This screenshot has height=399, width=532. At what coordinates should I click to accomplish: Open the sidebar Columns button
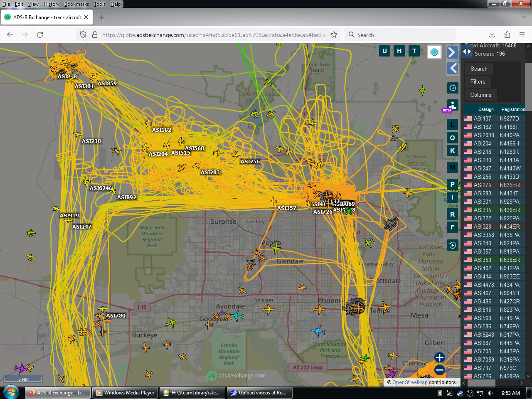[481, 95]
